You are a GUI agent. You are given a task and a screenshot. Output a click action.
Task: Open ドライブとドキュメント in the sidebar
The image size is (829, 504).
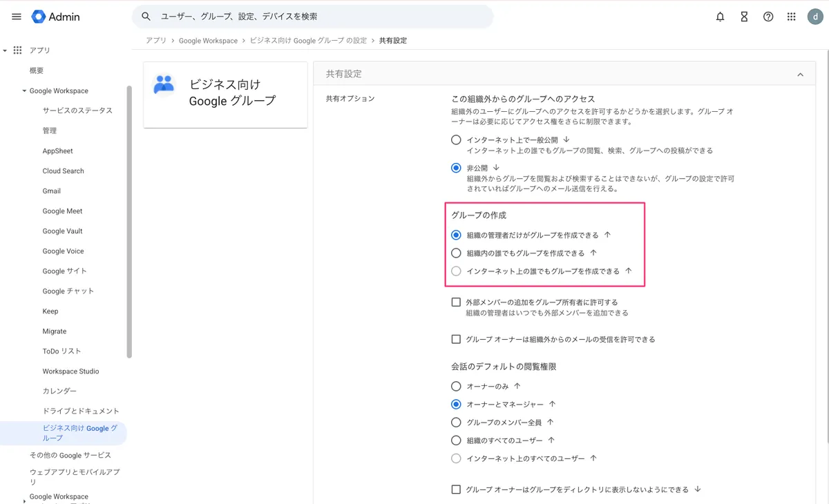(81, 411)
